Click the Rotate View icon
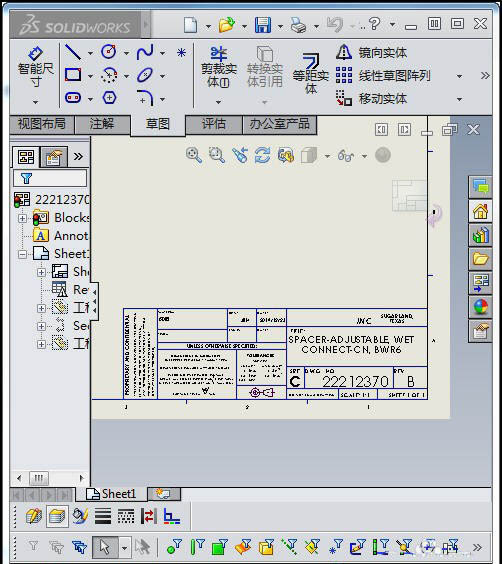502x564 pixels. point(263,155)
